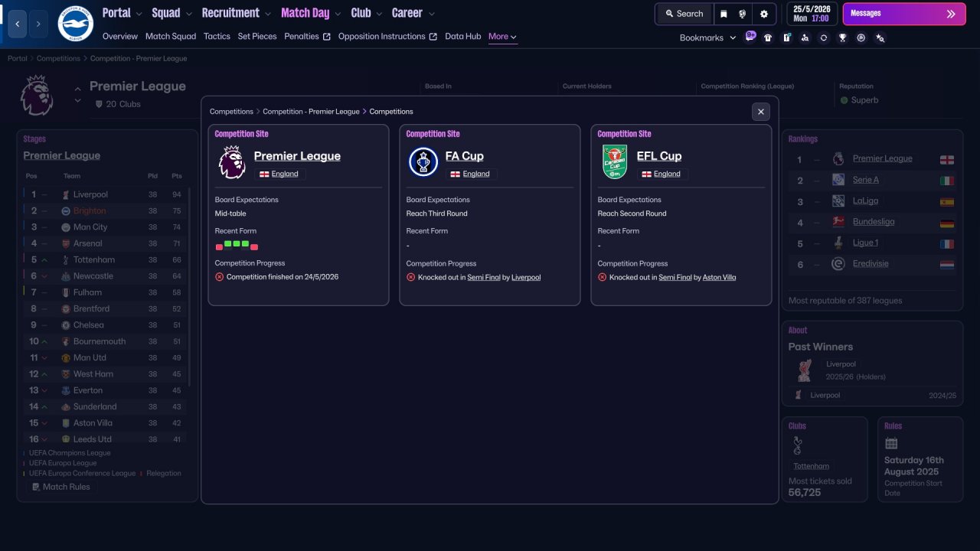Open the Premier League competition link in popup
The width and height of the screenshot is (980, 551).
pyautogui.click(x=297, y=156)
